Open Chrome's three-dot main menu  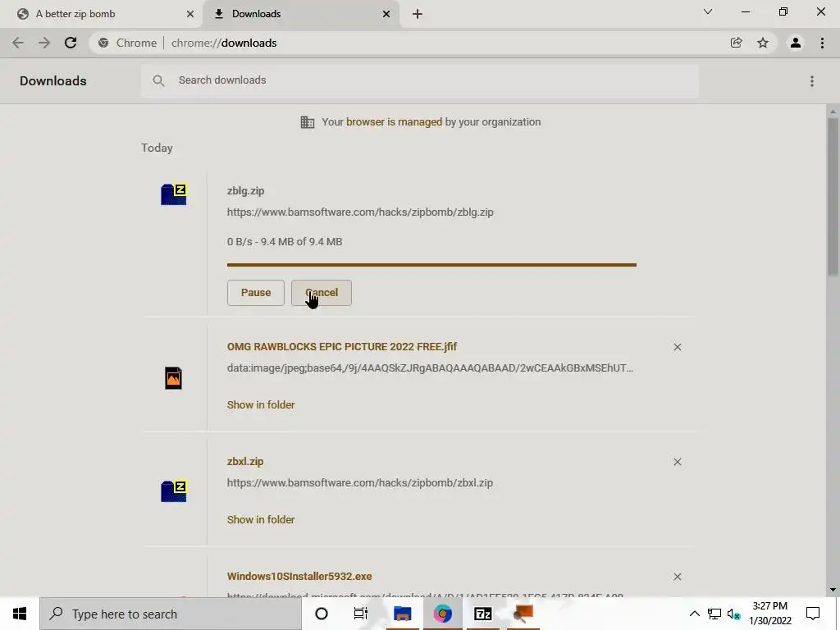[822, 43]
